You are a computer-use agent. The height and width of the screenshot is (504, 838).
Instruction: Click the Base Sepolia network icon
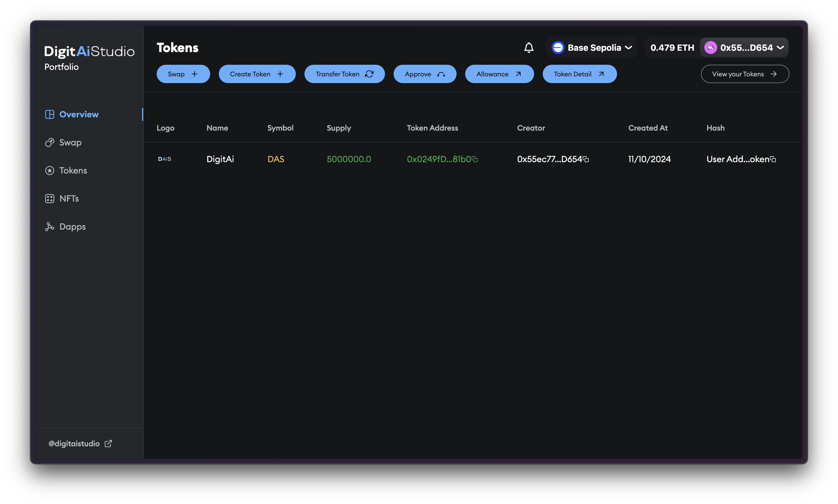[558, 47]
